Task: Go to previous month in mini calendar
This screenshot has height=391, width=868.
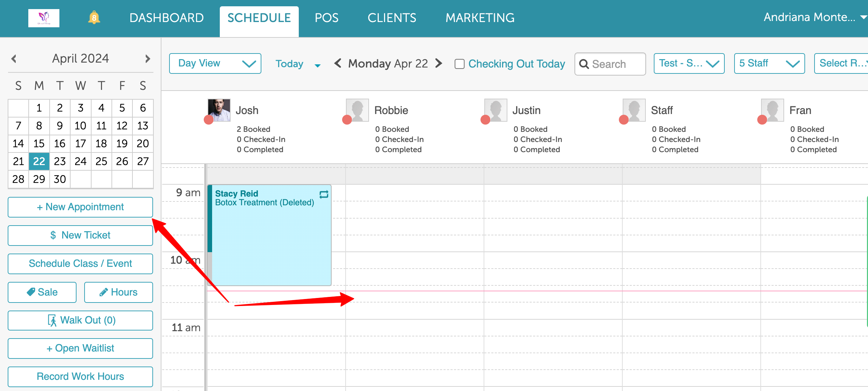Action: click(14, 58)
